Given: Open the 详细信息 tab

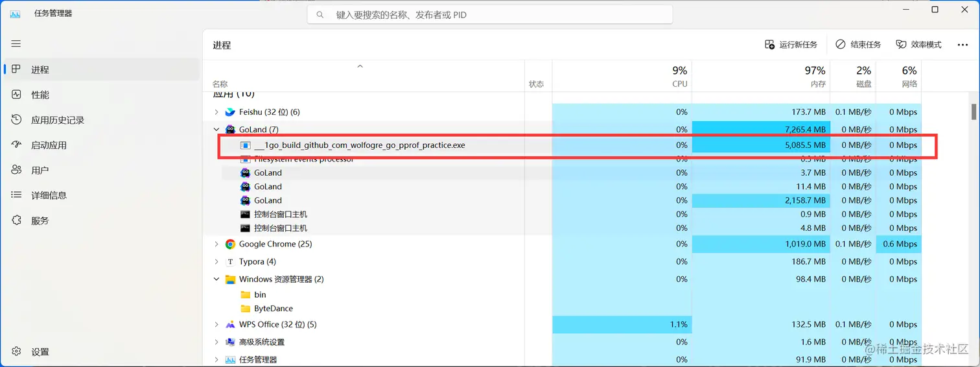Looking at the screenshot, I should click(102, 195).
